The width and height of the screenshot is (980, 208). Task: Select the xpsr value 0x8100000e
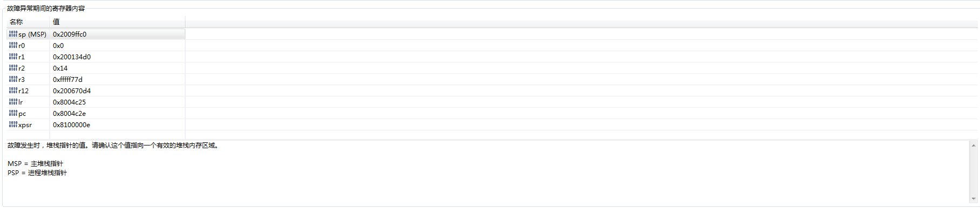[x=71, y=124]
